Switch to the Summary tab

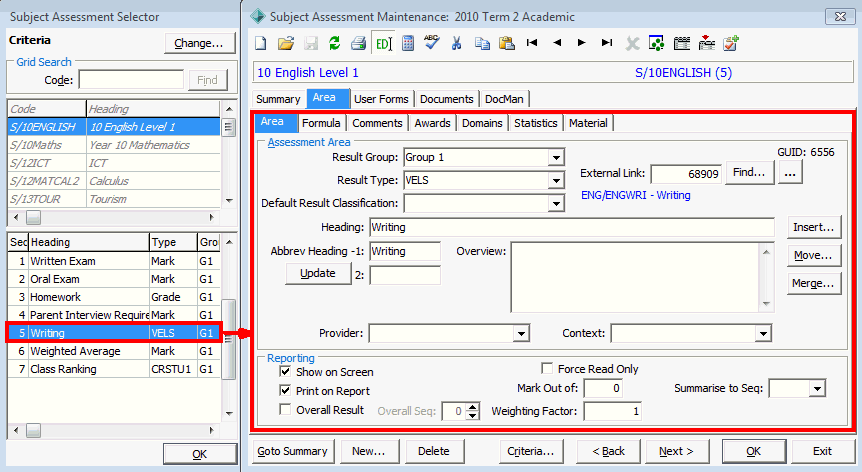tap(278, 99)
